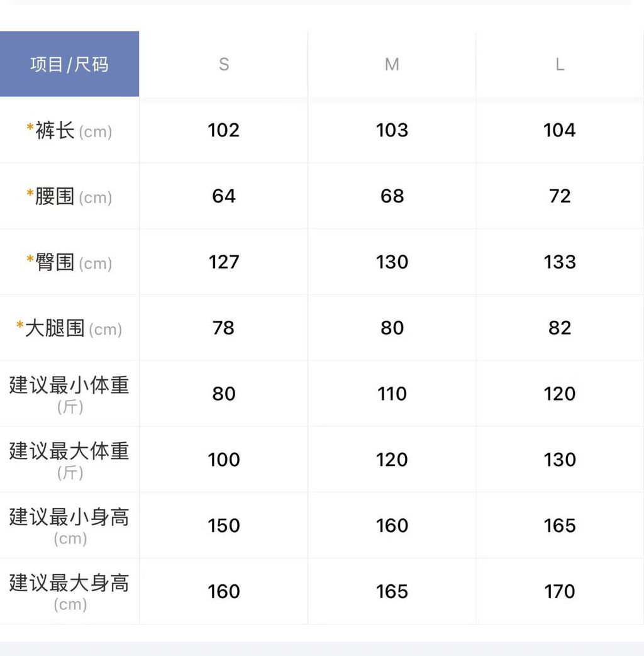Click the size L 建议最大身高 value 170
644x656 pixels.
pyautogui.click(x=560, y=591)
